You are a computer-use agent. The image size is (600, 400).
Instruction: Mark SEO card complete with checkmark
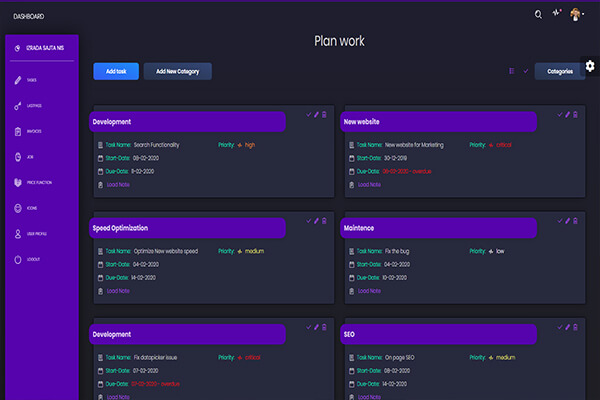(x=560, y=327)
